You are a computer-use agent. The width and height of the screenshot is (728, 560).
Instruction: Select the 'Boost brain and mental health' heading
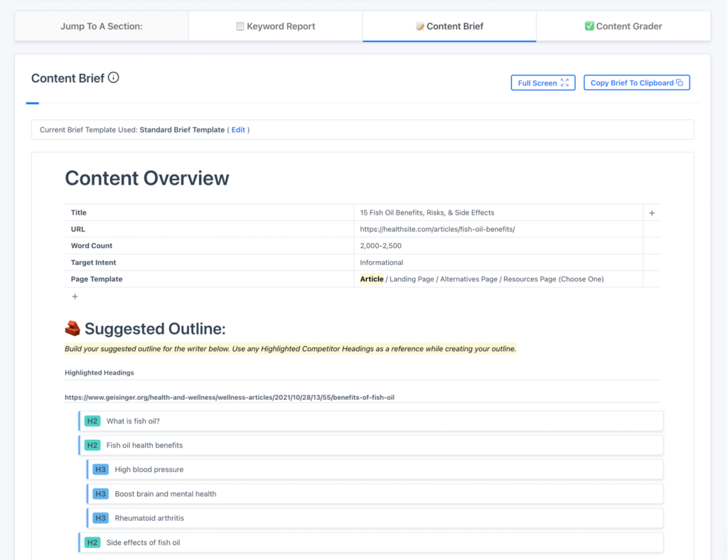tap(375, 494)
